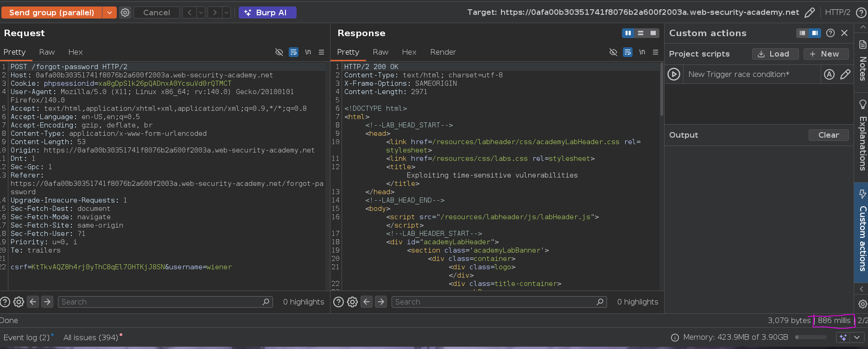868x349 pixels.
Task: Go to next Request search match
Action: [47, 302]
